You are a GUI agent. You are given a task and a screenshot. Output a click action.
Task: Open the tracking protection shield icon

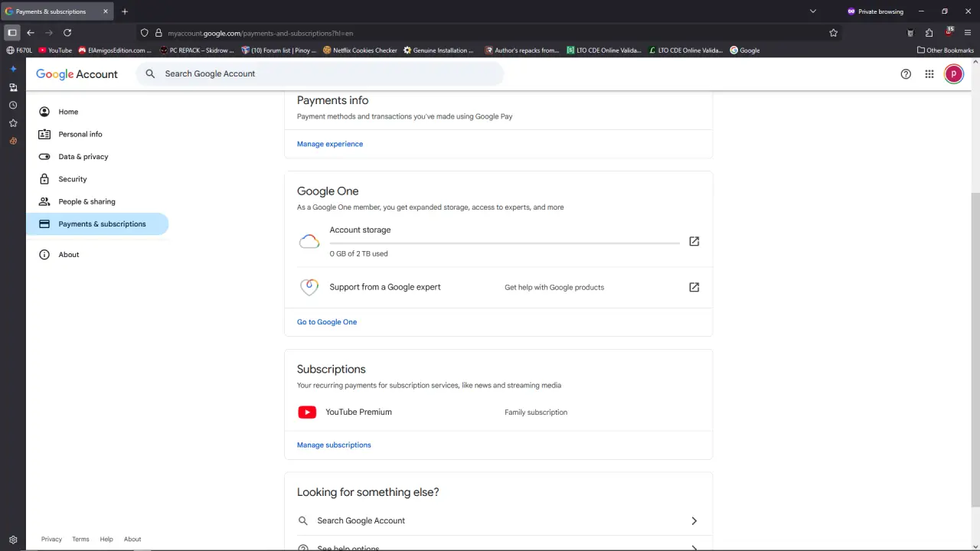[x=145, y=33]
